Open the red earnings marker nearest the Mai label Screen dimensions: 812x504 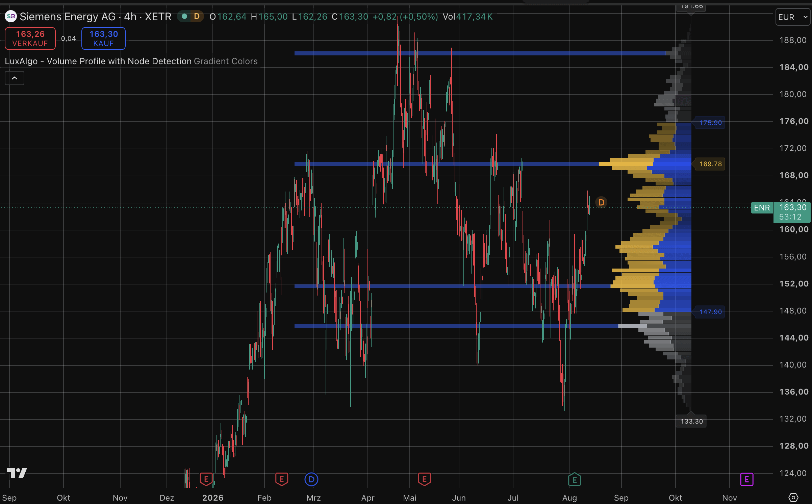coord(424,479)
